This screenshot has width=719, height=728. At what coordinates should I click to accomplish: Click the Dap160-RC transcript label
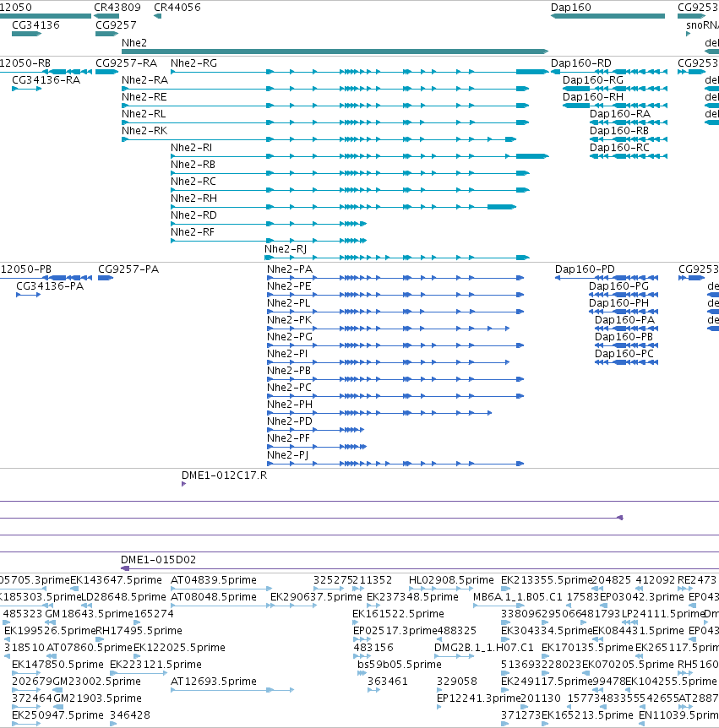(x=619, y=148)
